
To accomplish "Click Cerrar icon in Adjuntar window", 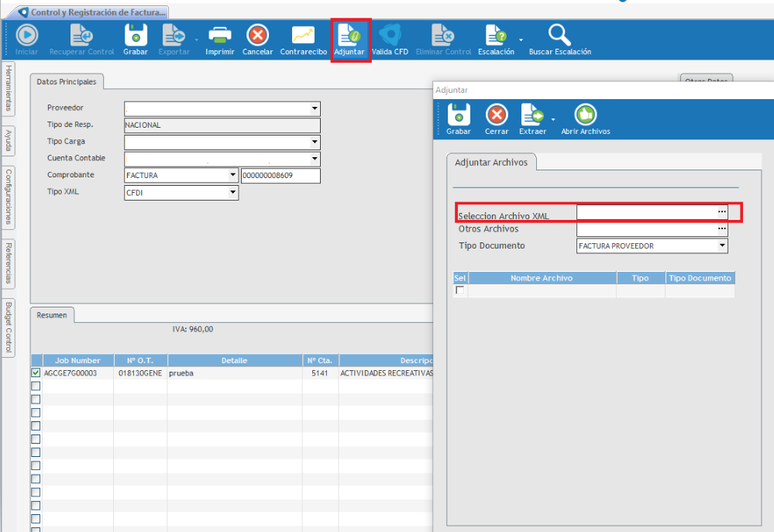I will (x=497, y=115).
